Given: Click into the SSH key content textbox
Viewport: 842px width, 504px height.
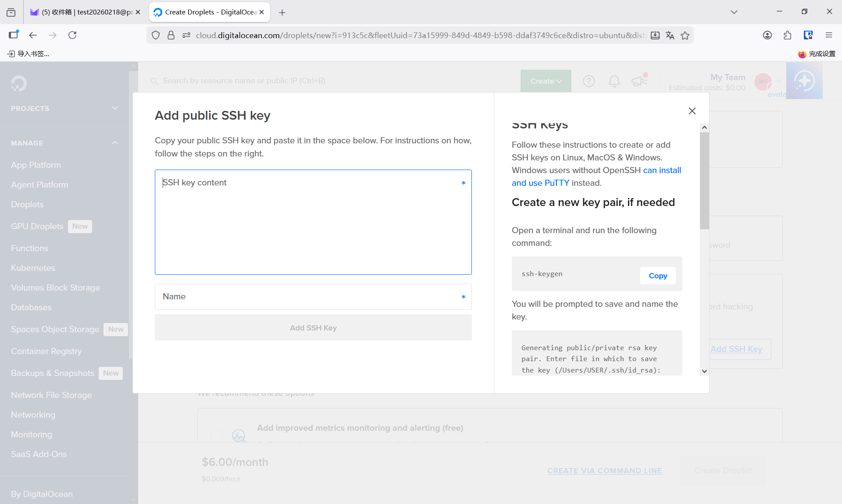Looking at the screenshot, I should tap(313, 222).
